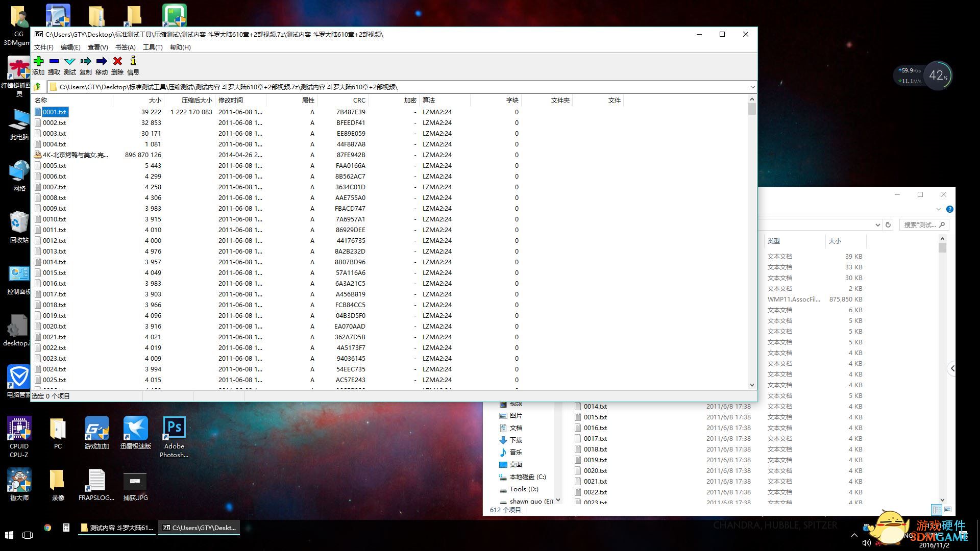Click the Test (测试) checkmark icon
The width and height of the screenshot is (980, 551).
pyautogui.click(x=70, y=61)
